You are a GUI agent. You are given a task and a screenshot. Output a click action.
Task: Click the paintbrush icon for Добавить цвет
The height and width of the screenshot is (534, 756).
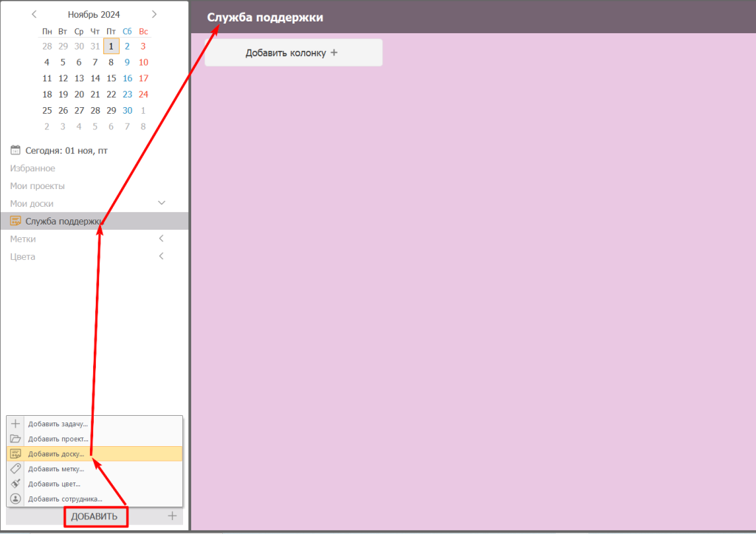coord(16,484)
